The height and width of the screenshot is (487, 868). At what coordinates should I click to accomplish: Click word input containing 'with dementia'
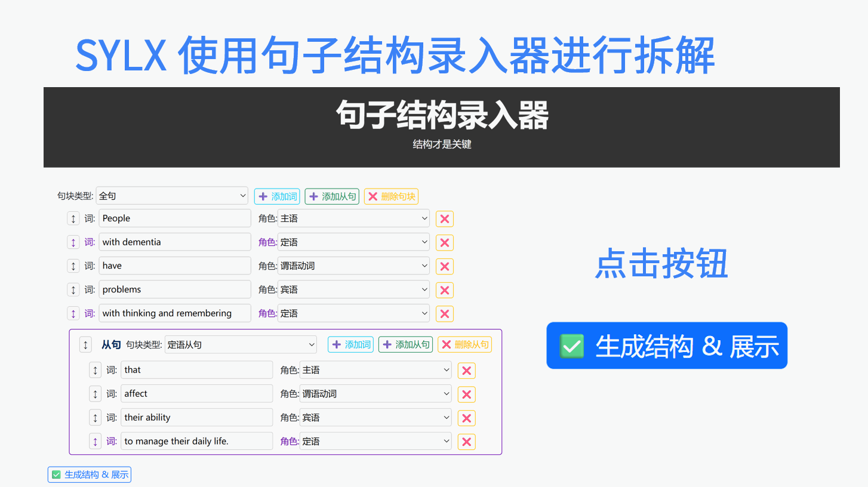[175, 242]
